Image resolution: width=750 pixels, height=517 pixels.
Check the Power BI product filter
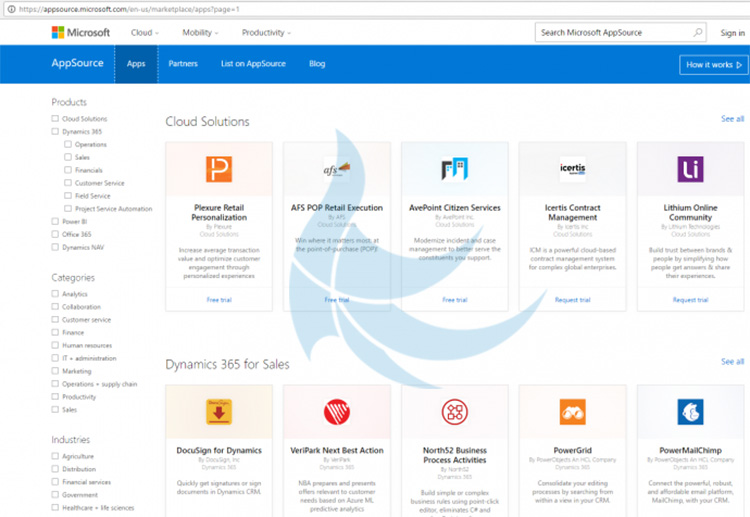pyautogui.click(x=55, y=221)
